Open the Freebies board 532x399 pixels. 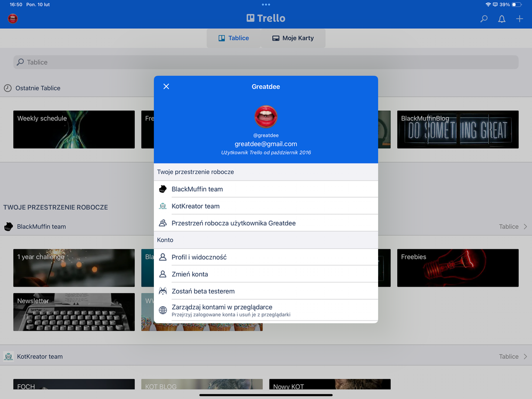(457, 268)
